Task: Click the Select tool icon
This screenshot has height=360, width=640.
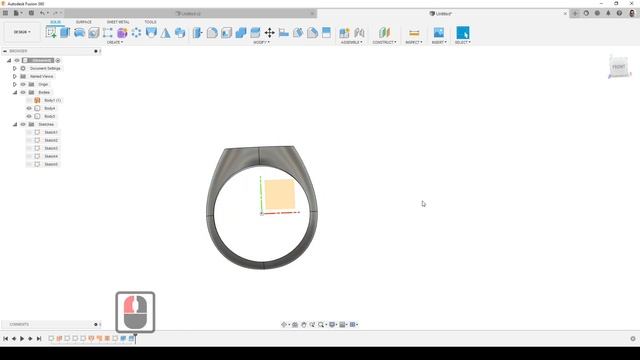Action: [462, 33]
